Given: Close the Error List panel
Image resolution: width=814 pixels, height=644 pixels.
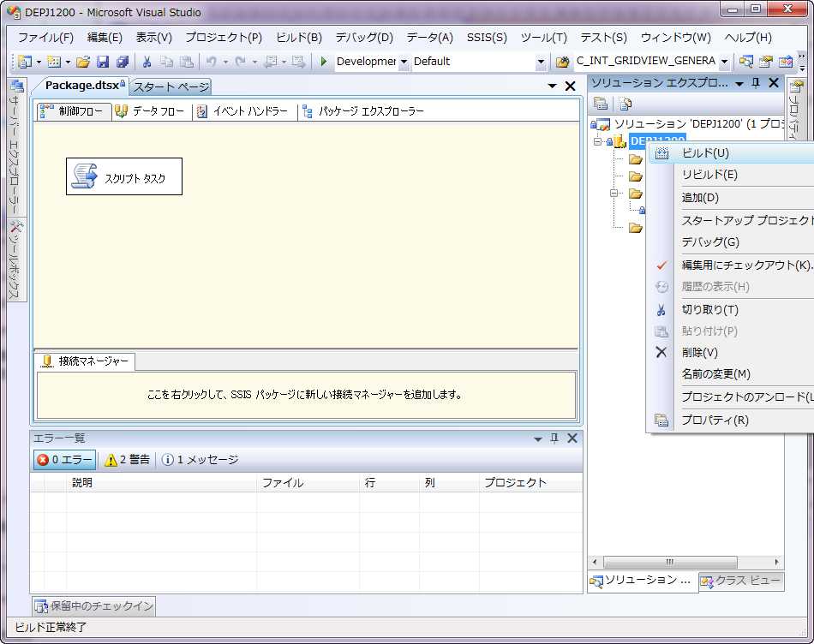Looking at the screenshot, I should tap(572, 438).
